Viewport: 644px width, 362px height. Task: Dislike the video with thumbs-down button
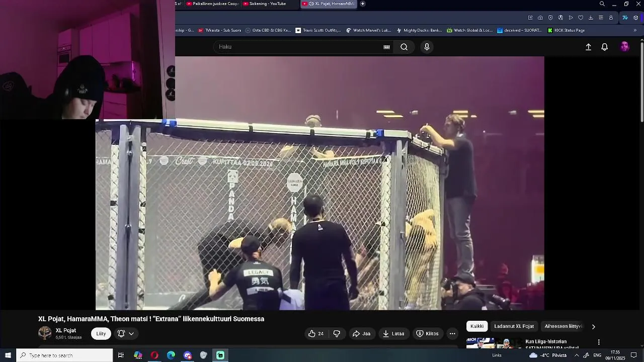click(337, 333)
